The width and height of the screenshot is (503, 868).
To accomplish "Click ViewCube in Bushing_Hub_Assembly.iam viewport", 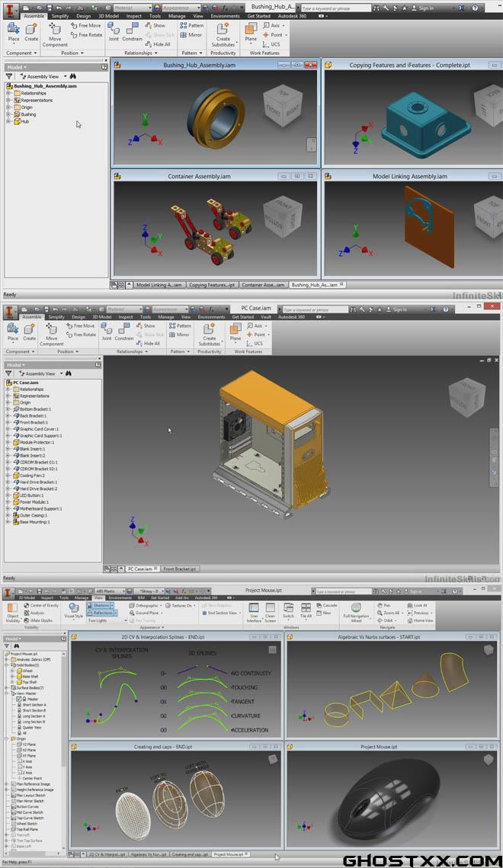I will click(283, 105).
